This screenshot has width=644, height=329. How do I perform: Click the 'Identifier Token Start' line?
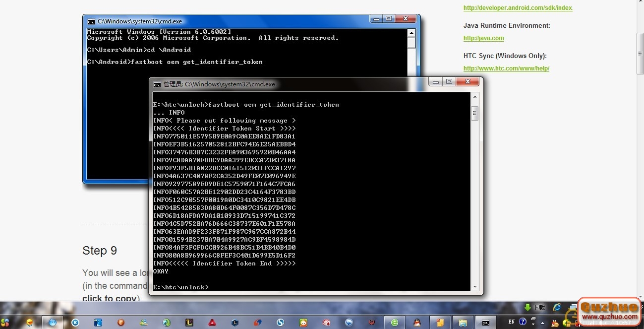pos(224,129)
